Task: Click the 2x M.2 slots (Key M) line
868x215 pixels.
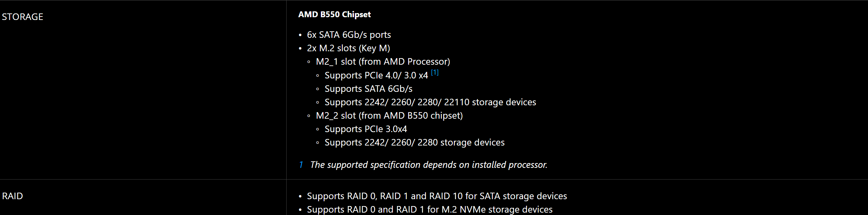Action: (348, 48)
